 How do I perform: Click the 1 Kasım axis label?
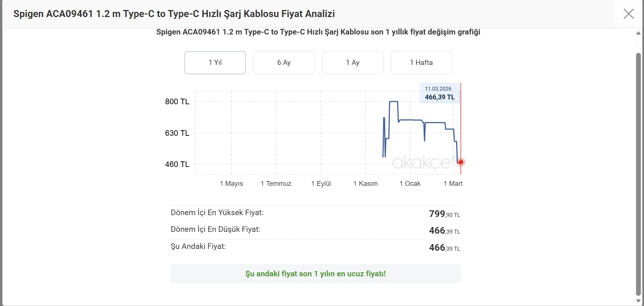click(365, 184)
